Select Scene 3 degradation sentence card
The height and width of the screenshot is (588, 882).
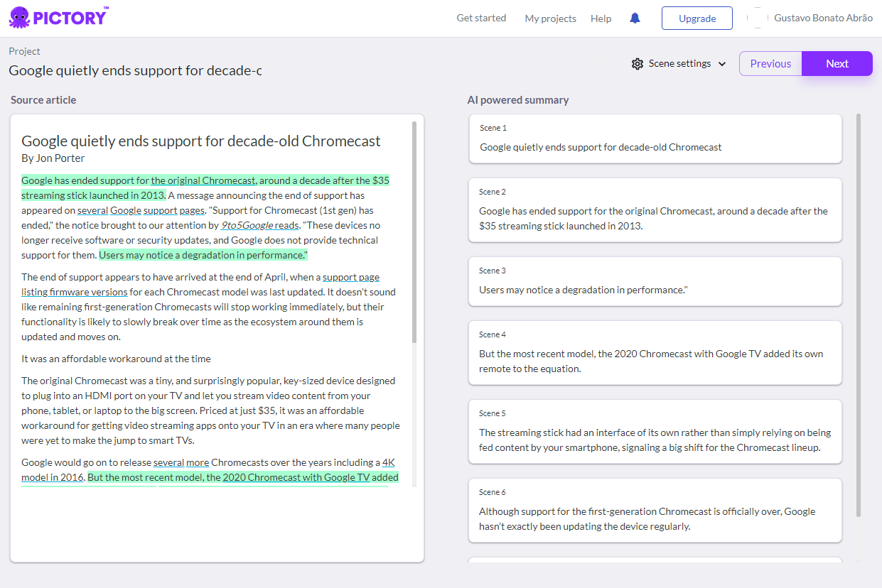click(x=655, y=281)
